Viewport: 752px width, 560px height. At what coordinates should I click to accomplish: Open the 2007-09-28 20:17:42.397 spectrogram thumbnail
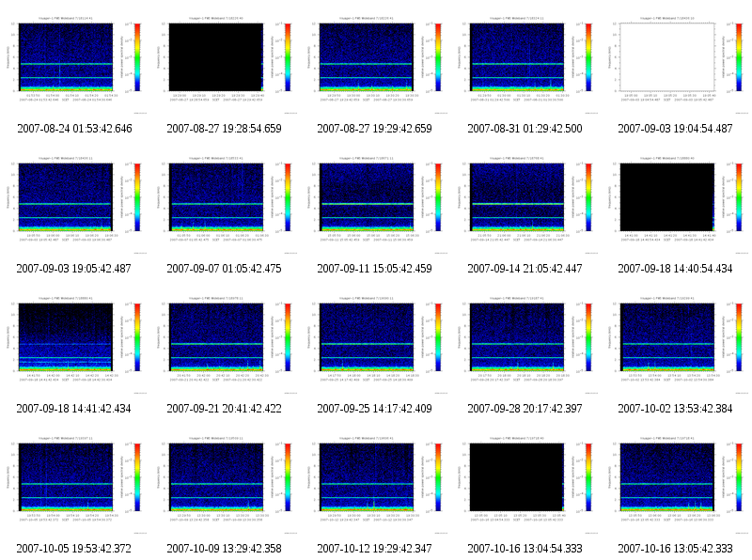[x=525, y=345]
